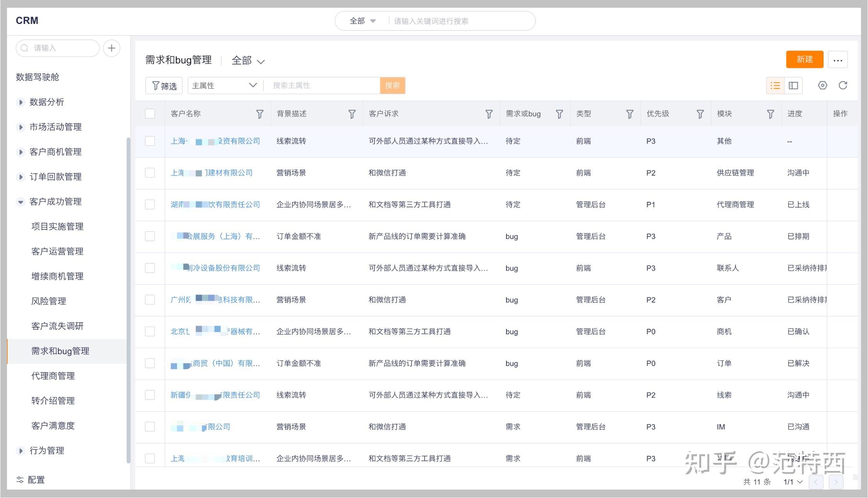868x498 pixels.
Task: Select 客户流失调研 in sidebar
Action: click(x=57, y=326)
